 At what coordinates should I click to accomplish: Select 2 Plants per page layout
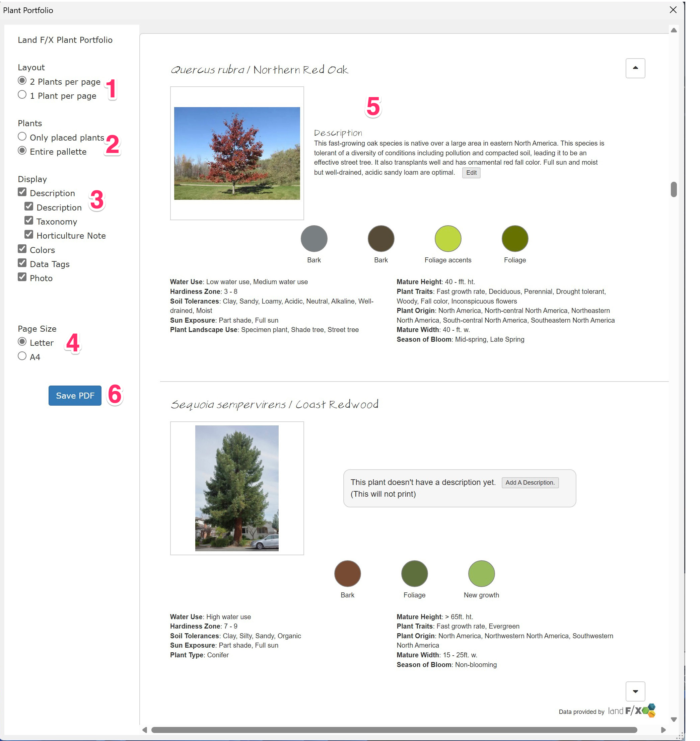click(x=22, y=81)
